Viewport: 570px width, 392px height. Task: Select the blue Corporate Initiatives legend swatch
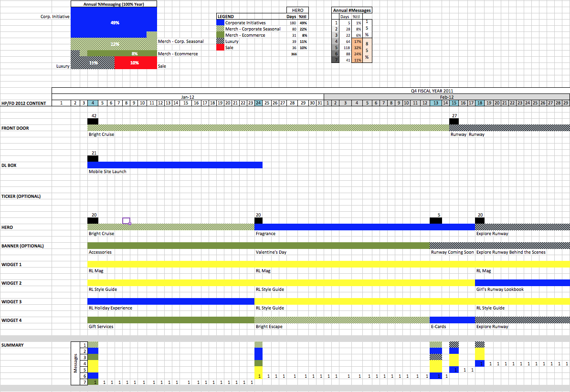220,22
